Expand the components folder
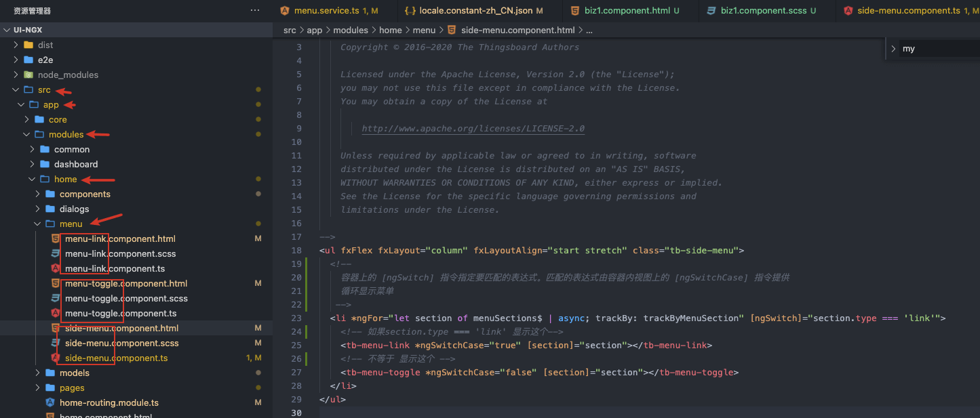Image resolution: width=980 pixels, height=418 pixels. click(38, 194)
